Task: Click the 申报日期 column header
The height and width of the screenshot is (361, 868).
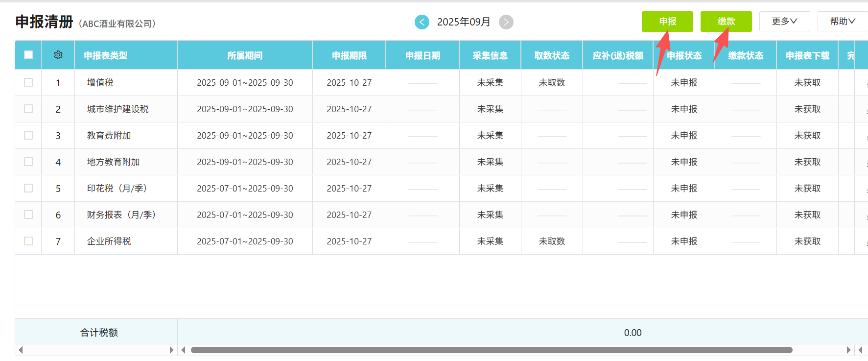Action: (422, 55)
